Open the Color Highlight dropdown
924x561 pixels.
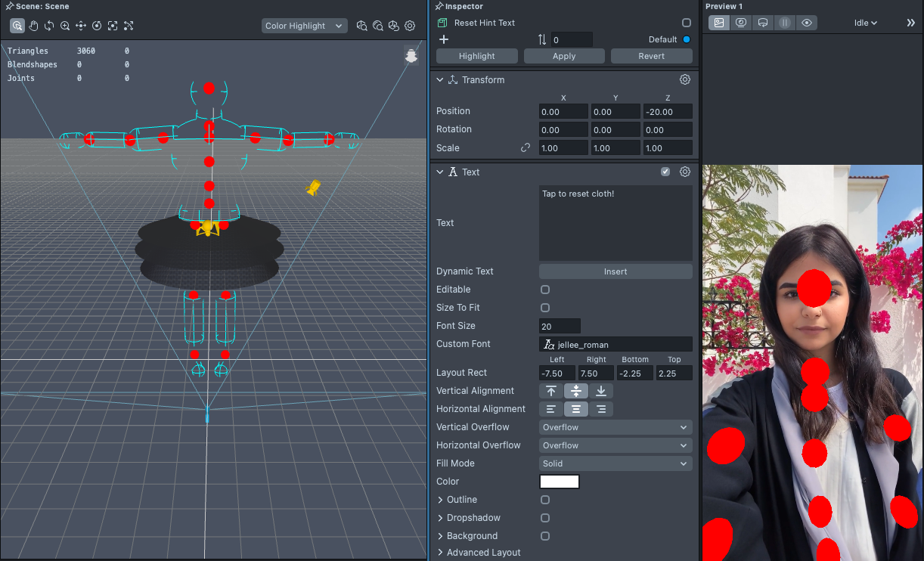304,26
